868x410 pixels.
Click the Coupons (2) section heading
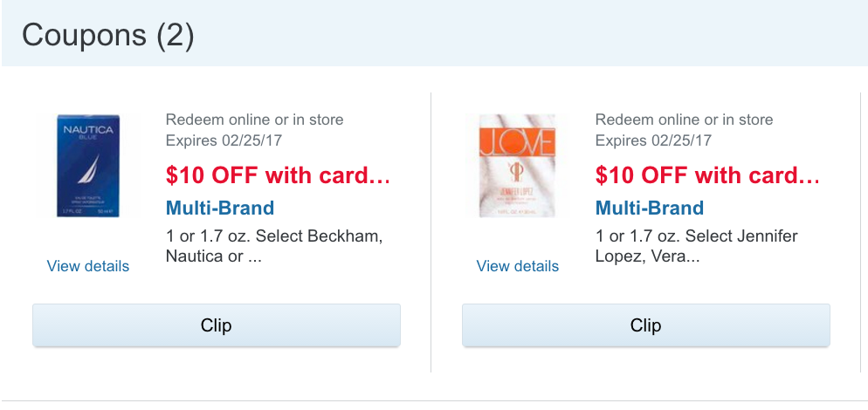click(107, 36)
